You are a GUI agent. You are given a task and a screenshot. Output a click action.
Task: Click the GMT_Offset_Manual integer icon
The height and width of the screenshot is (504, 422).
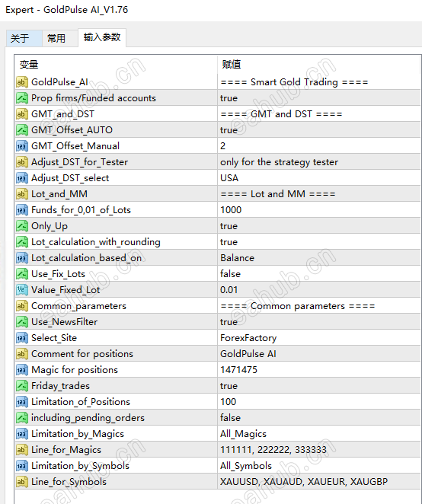(x=22, y=146)
